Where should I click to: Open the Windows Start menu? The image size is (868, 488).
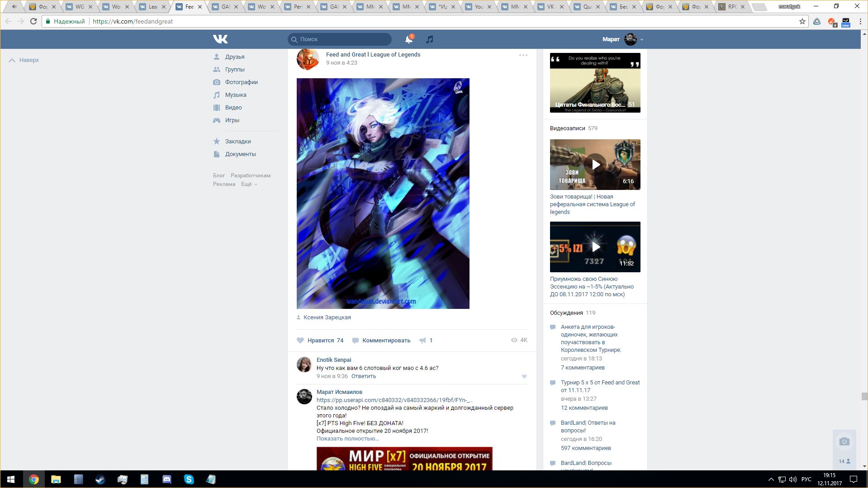tap(11, 479)
